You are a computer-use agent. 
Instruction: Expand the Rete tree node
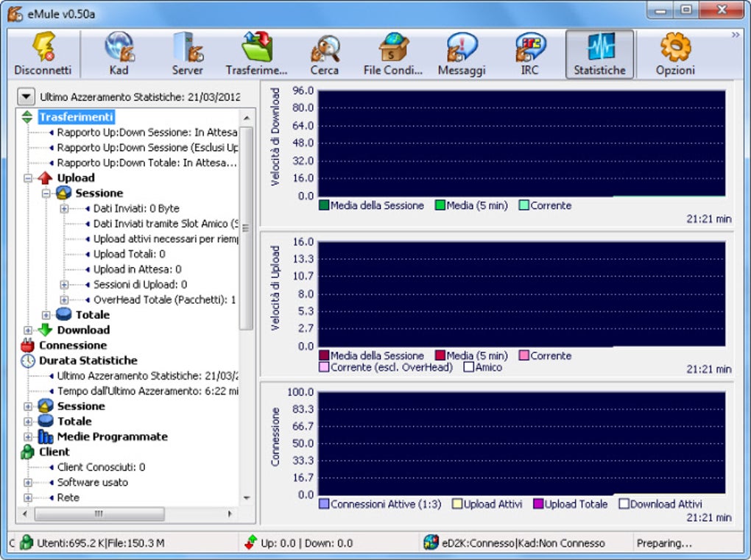pos(28,497)
